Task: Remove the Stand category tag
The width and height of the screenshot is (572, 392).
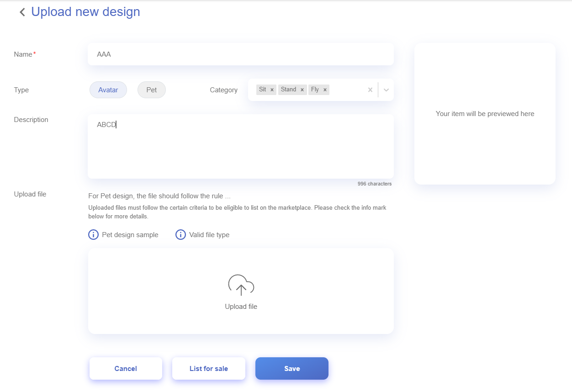Action: [302, 90]
